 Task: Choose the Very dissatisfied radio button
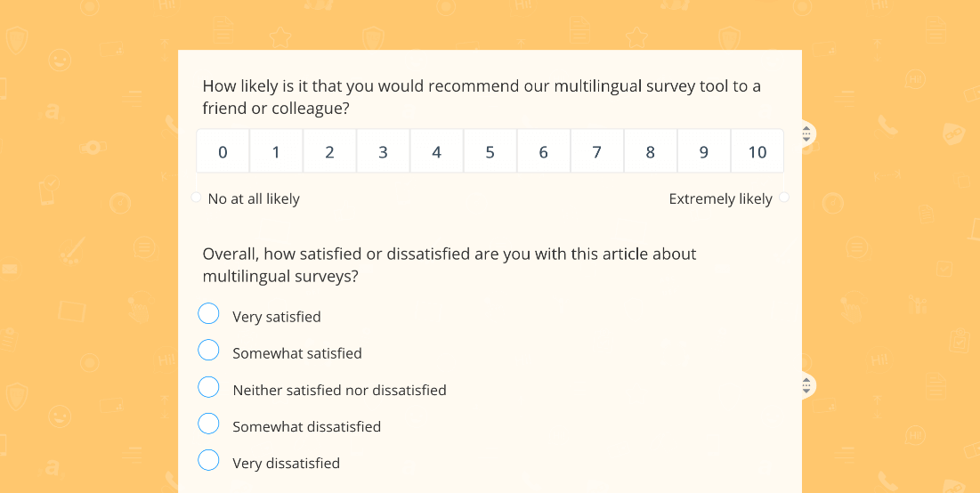[209, 460]
